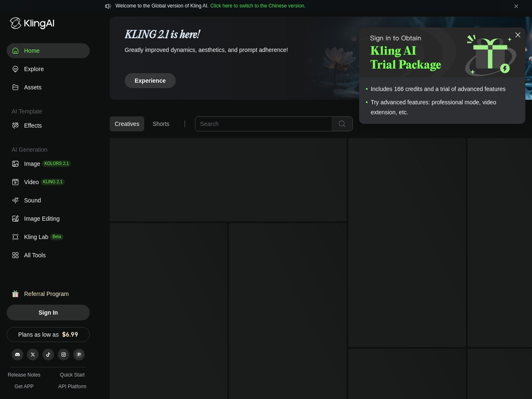Click 'Includes 166 credits' bullet text
The image size is (532, 399).
438,89
